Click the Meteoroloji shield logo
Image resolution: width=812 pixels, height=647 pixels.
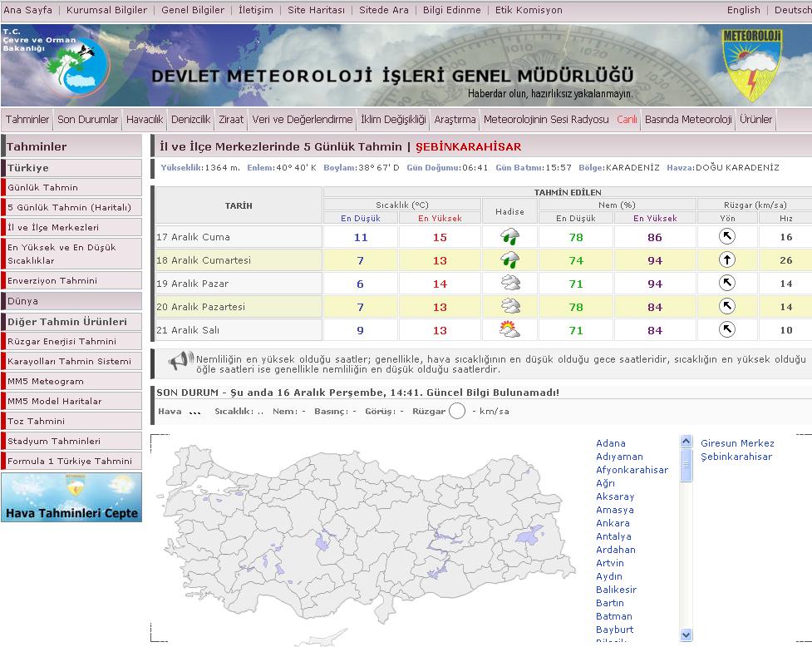pyautogui.click(x=752, y=64)
